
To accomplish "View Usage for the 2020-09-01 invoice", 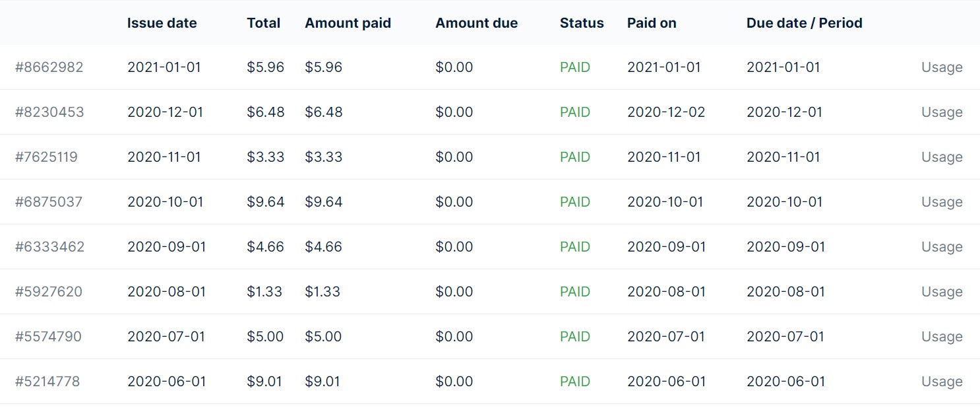I will click(942, 247).
